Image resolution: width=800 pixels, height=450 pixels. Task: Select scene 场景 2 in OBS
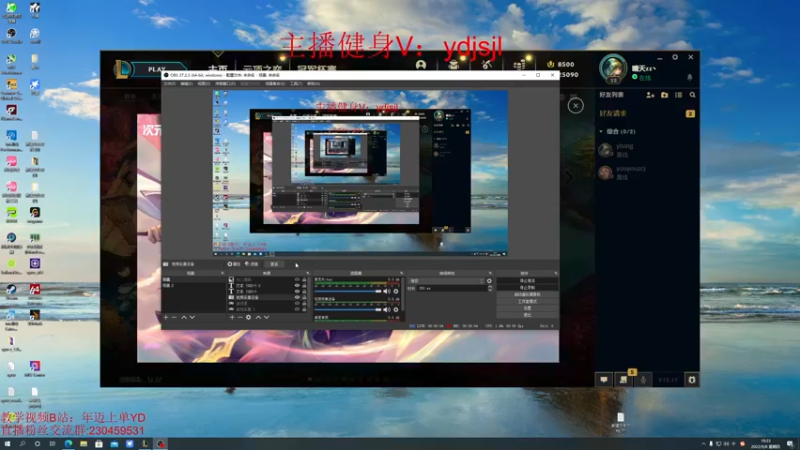[x=193, y=285]
